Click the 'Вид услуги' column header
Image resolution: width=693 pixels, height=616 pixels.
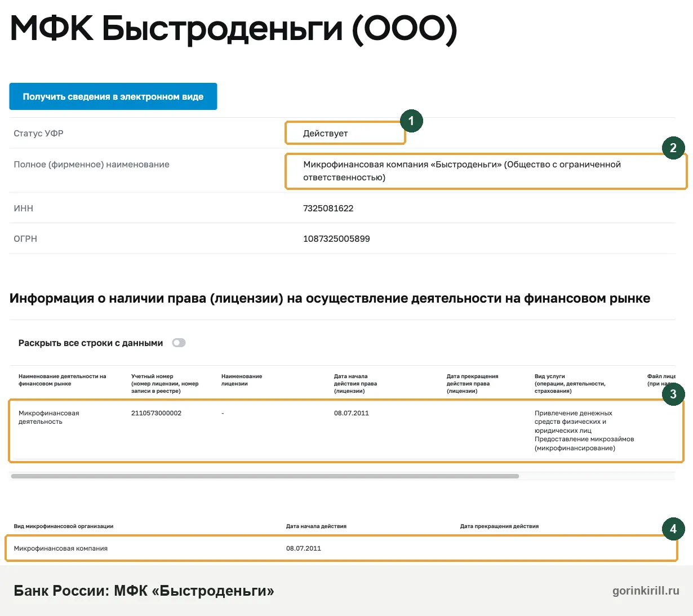coord(570,383)
